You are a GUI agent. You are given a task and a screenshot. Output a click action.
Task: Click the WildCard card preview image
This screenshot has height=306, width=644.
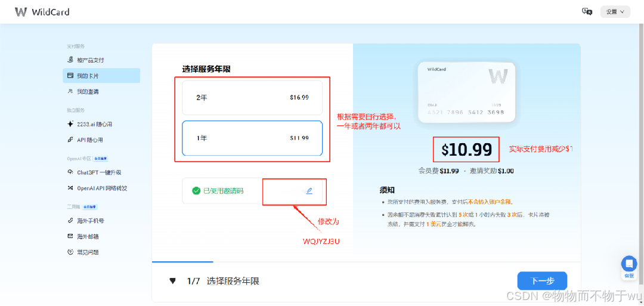click(466, 92)
